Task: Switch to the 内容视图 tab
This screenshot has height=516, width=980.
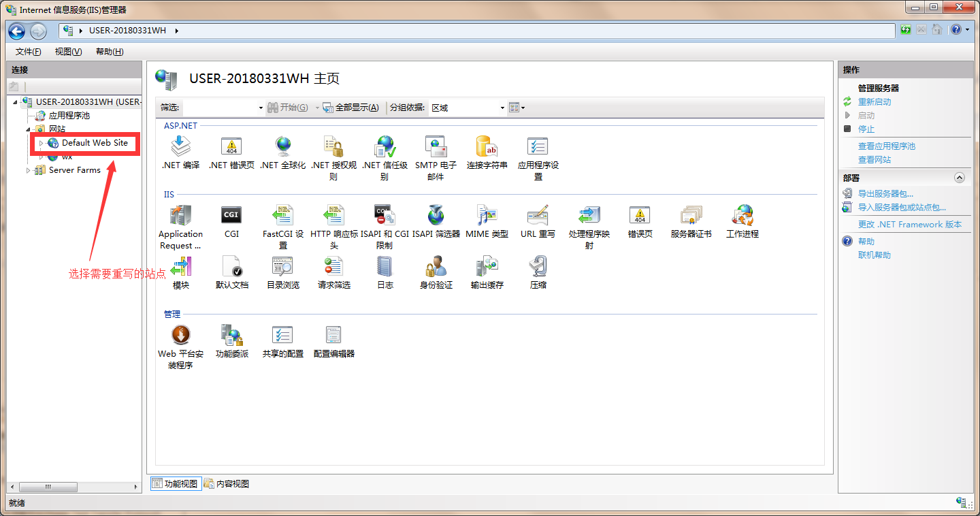Action: (x=227, y=484)
